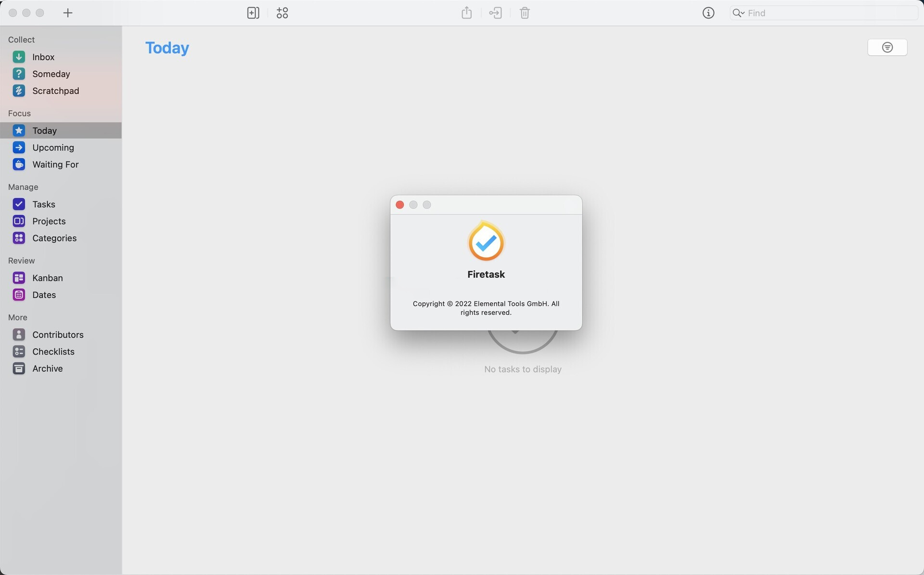Toggle the Upcoming tasks view
This screenshot has width=924, height=575.
pyautogui.click(x=53, y=147)
